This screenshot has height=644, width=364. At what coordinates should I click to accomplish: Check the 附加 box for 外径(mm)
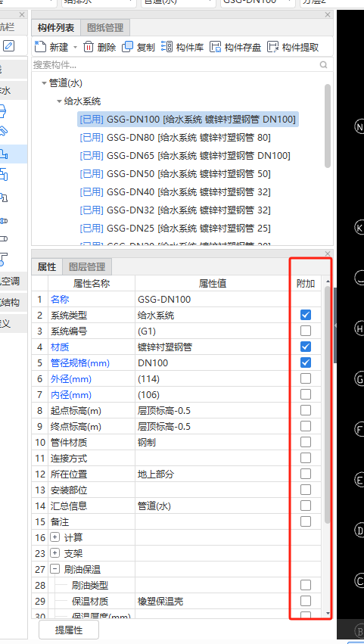305,378
